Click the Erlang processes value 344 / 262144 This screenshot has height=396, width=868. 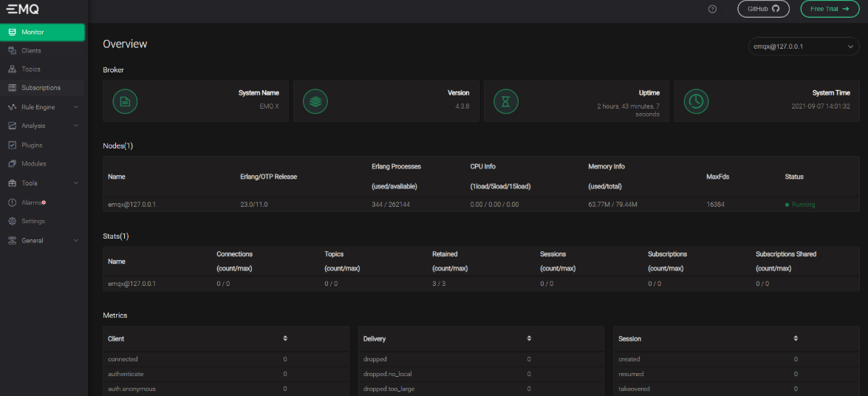(x=391, y=205)
